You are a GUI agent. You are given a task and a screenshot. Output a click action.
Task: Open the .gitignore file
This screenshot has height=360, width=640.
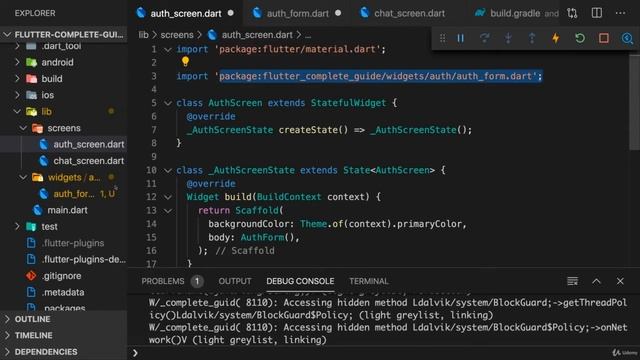click(x=63, y=276)
